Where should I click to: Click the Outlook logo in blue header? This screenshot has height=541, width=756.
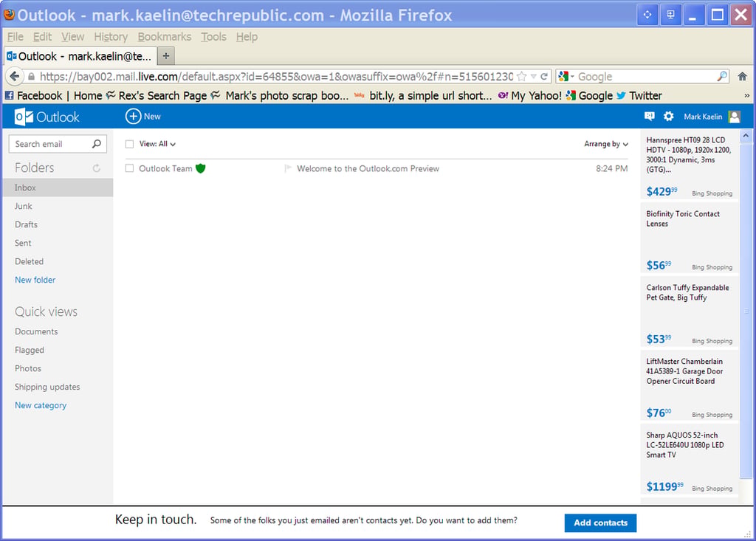pos(47,117)
